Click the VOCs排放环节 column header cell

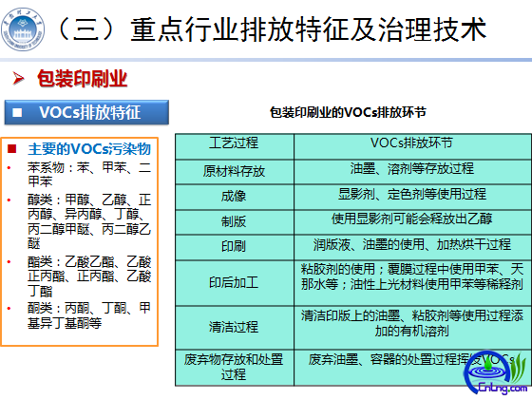pyautogui.click(x=412, y=146)
